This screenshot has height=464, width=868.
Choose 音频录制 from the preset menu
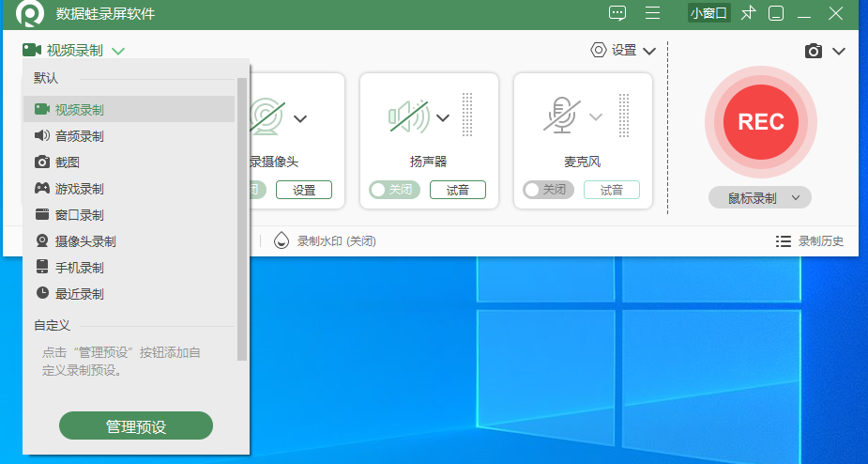pos(129,136)
